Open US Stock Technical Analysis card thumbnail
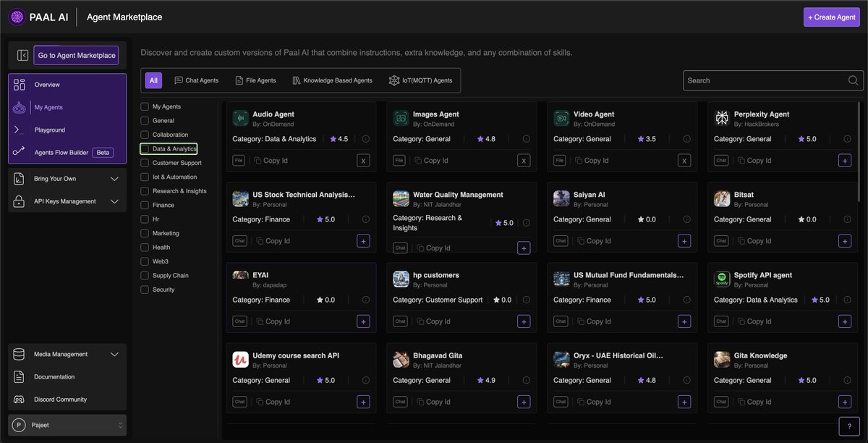868x443 pixels. 241,198
